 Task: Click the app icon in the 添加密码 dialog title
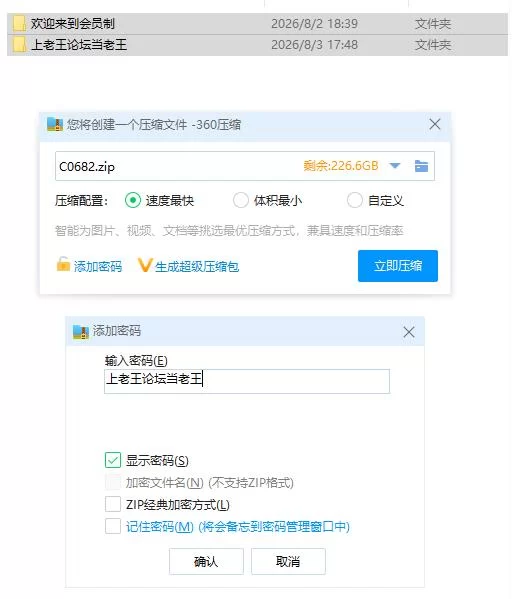81,332
